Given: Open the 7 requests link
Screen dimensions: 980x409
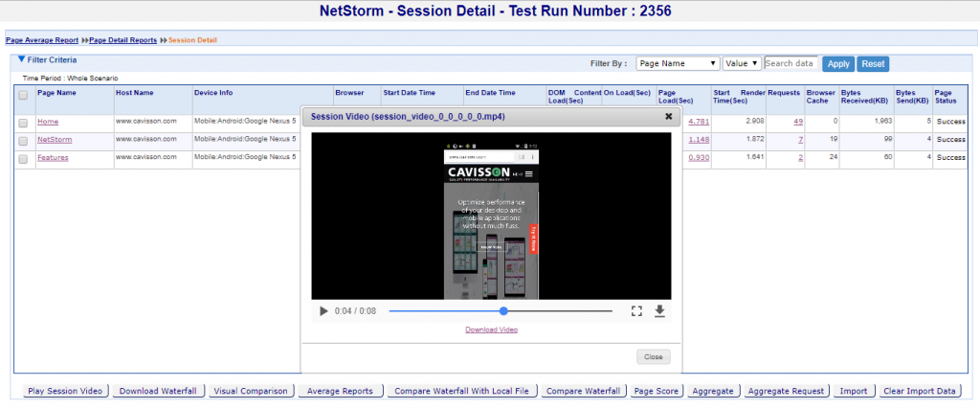Looking at the screenshot, I should tap(801, 140).
